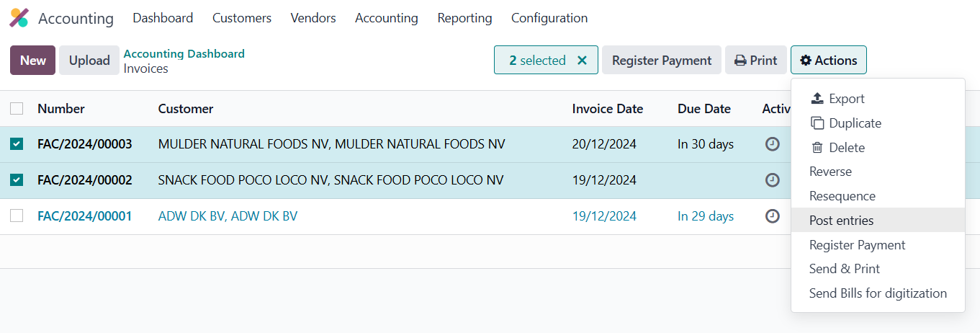
Task: Choose Resequence from the Actions menu
Action: 842,196
